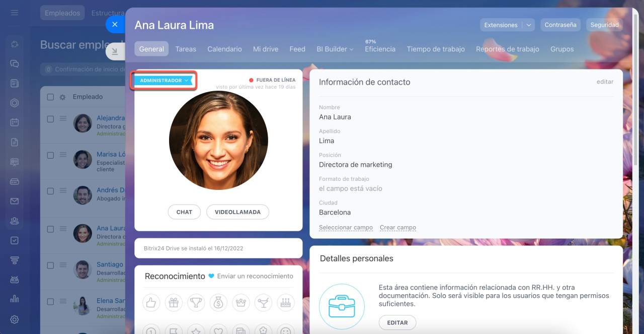The width and height of the screenshot is (644, 334).
Task: Click the Crear campo link
Action: click(x=398, y=228)
